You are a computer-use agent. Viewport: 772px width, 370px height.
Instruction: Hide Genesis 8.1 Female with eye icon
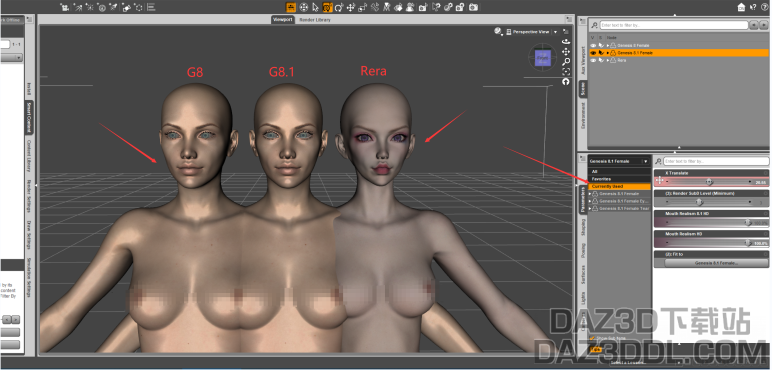coord(593,53)
